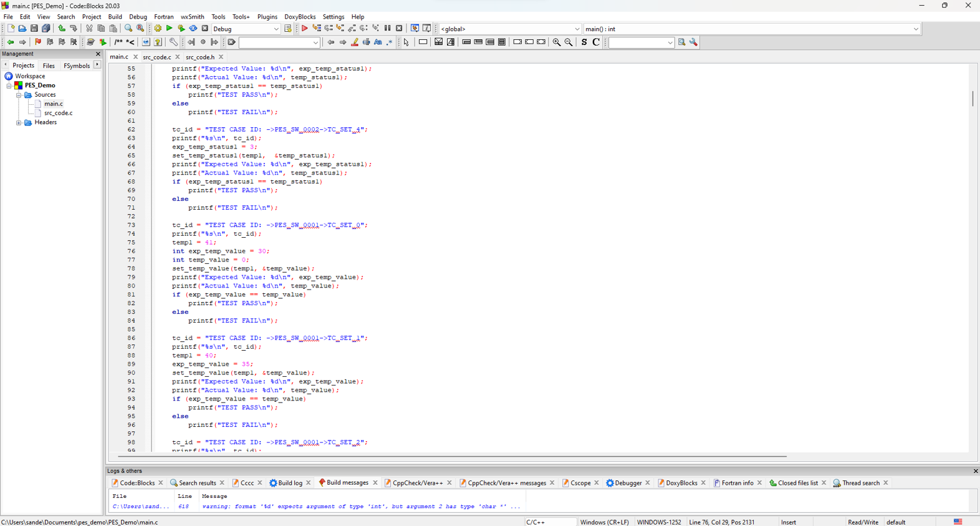The height and width of the screenshot is (526, 980).
Task: Run the program with the green arrow
Action: (x=169, y=29)
